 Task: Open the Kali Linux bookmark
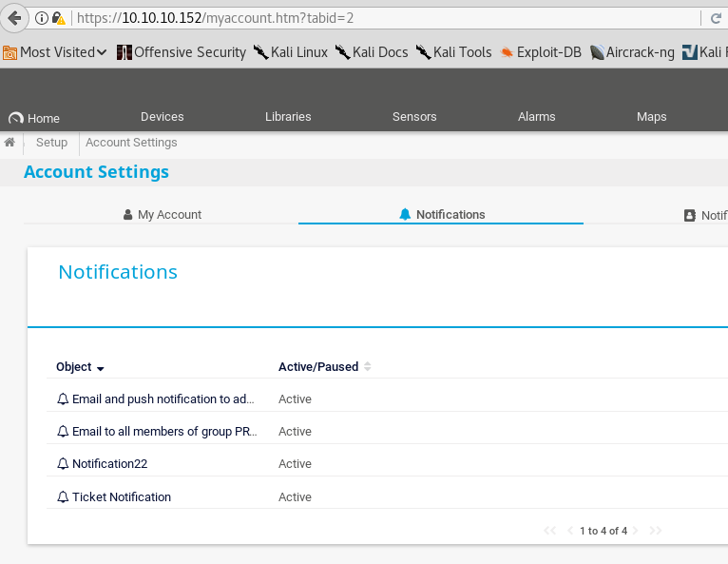click(290, 52)
